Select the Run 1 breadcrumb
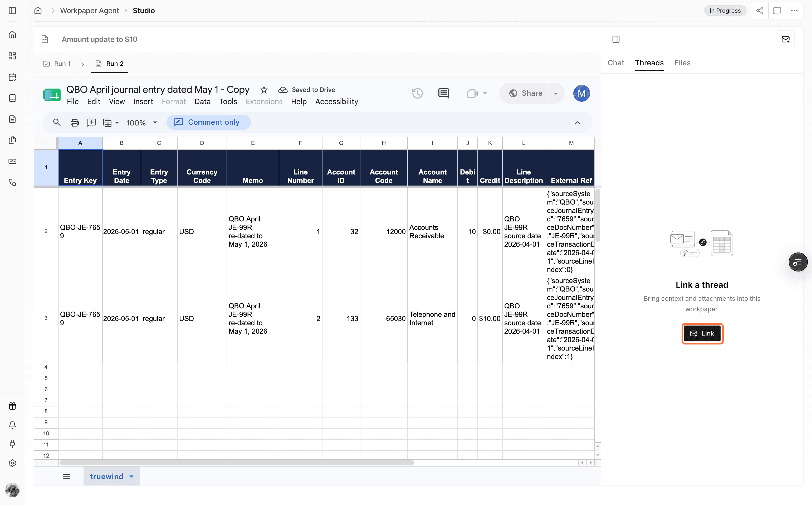 click(57, 64)
